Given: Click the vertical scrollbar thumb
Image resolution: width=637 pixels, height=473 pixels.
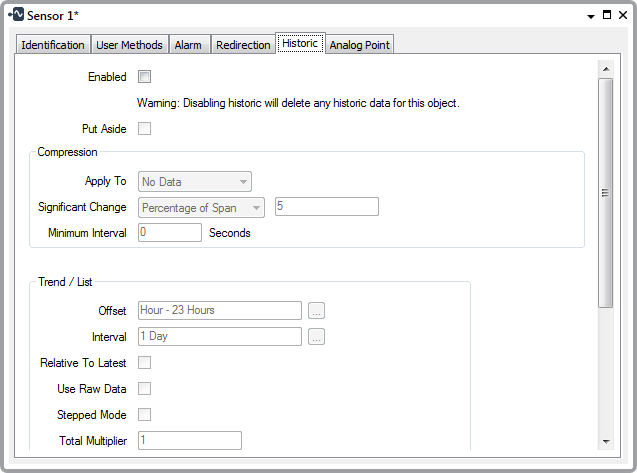Looking at the screenshot, I should [x=605, y=192].
